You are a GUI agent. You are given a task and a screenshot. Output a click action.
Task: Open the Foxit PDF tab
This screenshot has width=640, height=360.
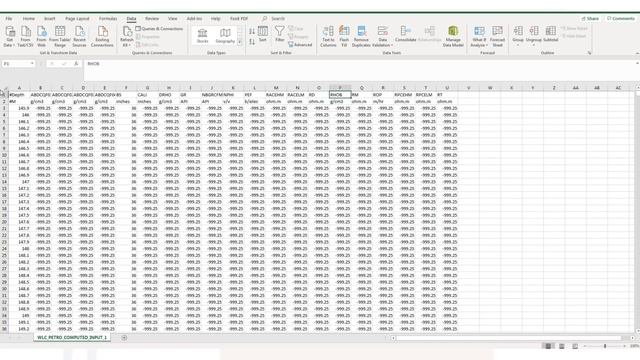click(239, 19)
